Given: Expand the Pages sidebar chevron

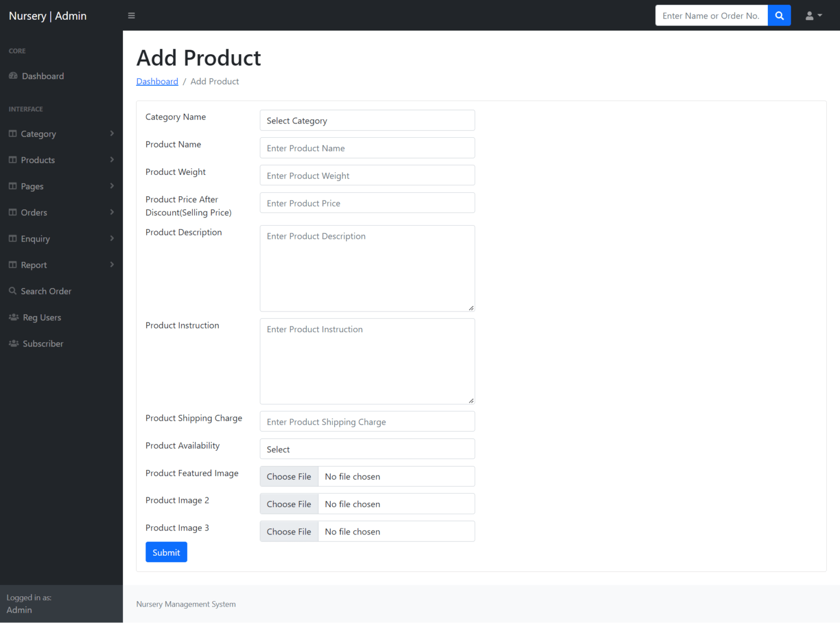Looking at the screenshot, I should 112,186.
